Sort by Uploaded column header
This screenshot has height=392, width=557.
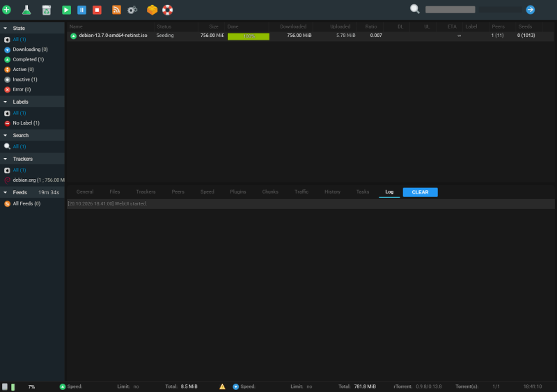(x=340, y=26)
